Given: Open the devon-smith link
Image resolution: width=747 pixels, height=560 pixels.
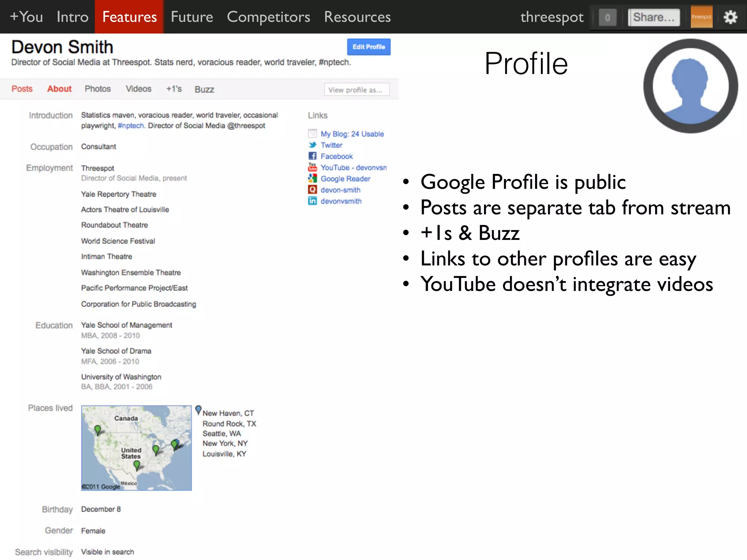Looking at the screenshot, I should (x=341, y=190).
